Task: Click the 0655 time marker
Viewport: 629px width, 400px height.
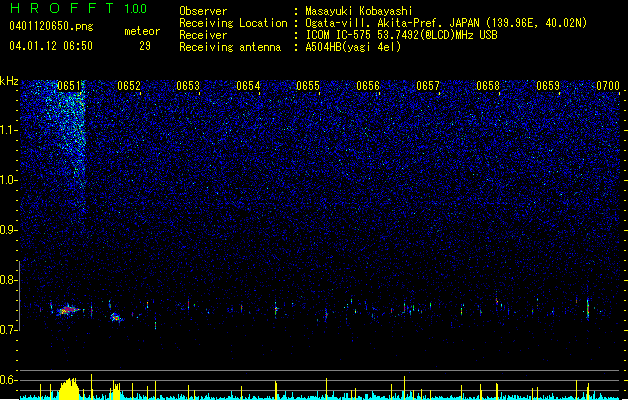Action: click(308, 86)
